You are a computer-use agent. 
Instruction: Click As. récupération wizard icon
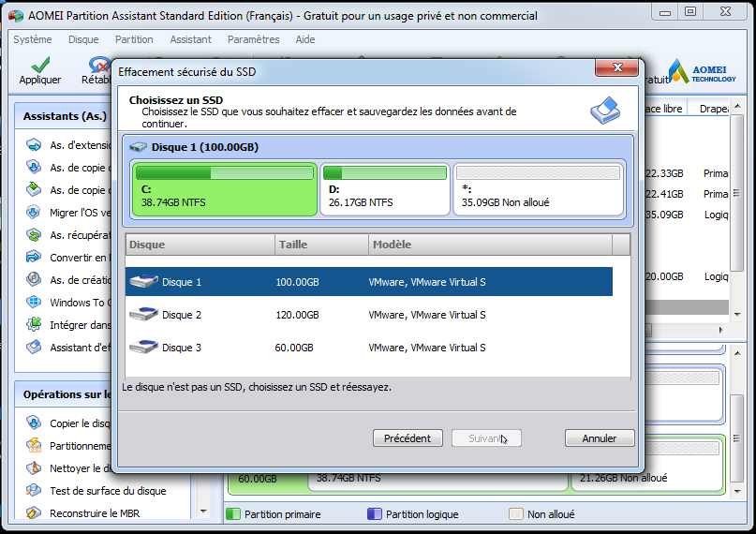(x=34, y=235)
